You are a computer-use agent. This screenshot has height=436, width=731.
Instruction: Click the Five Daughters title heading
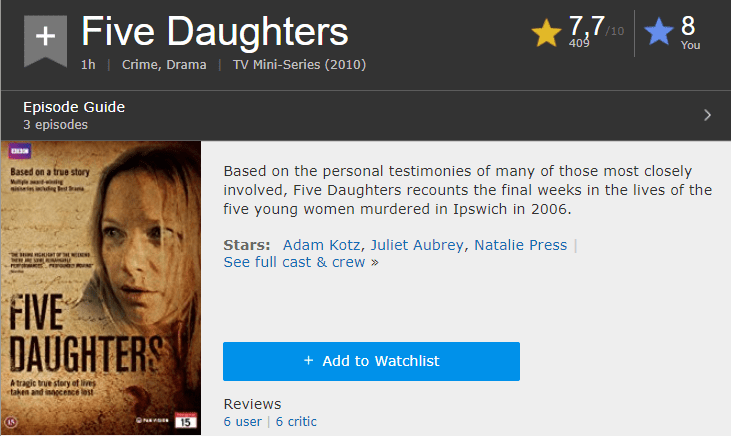pyautogui.click(x=215, y=31)
